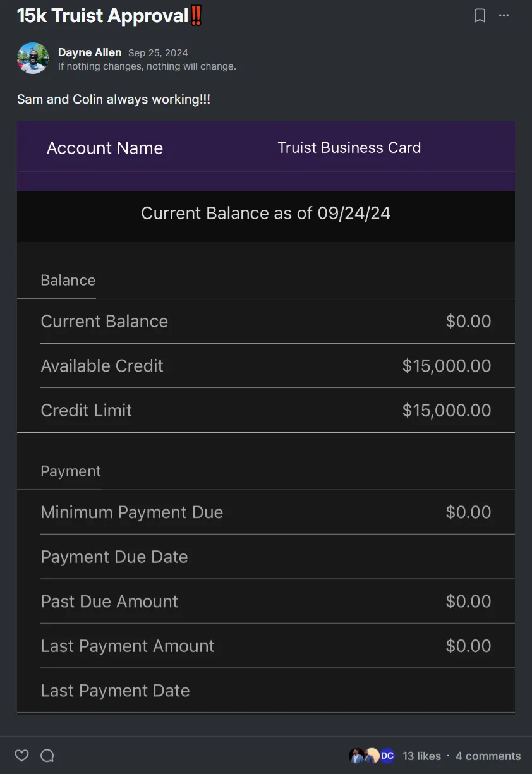The image size is (532, 774).
Task: Click the Truist Business Card account name
Action: (349, 148)
